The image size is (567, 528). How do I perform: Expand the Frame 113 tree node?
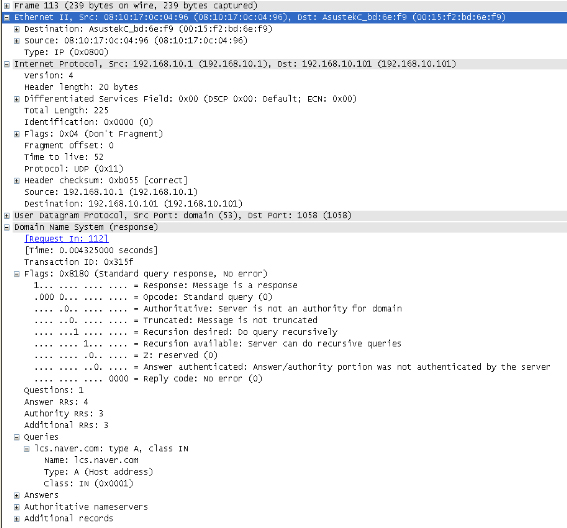point(7,6)
